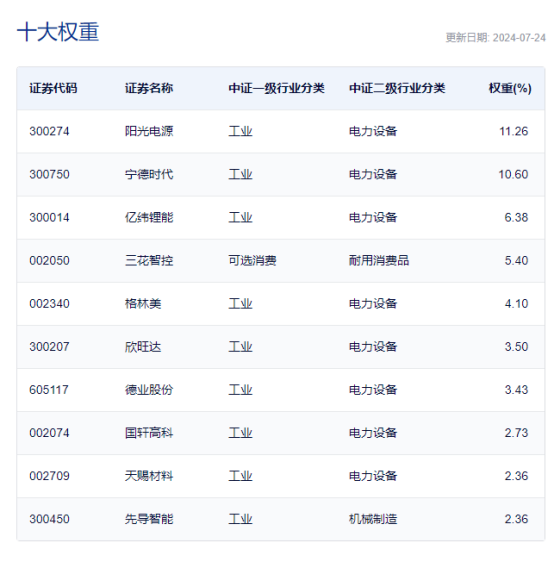This screenshot has width=554, height=568.
Task: Select security code 300014
Action: 49,217
